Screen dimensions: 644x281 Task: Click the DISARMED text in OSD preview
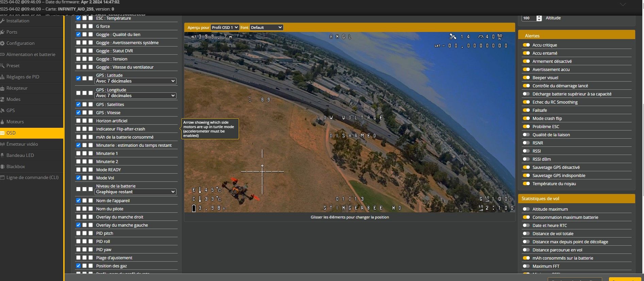[353, 136]
